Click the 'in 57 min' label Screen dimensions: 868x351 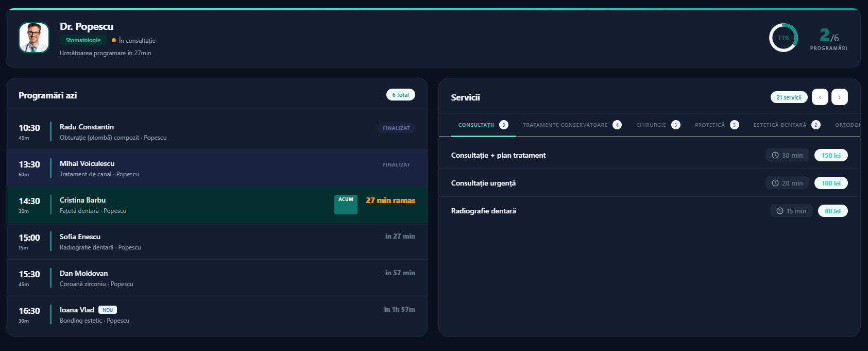pos(400,273)
